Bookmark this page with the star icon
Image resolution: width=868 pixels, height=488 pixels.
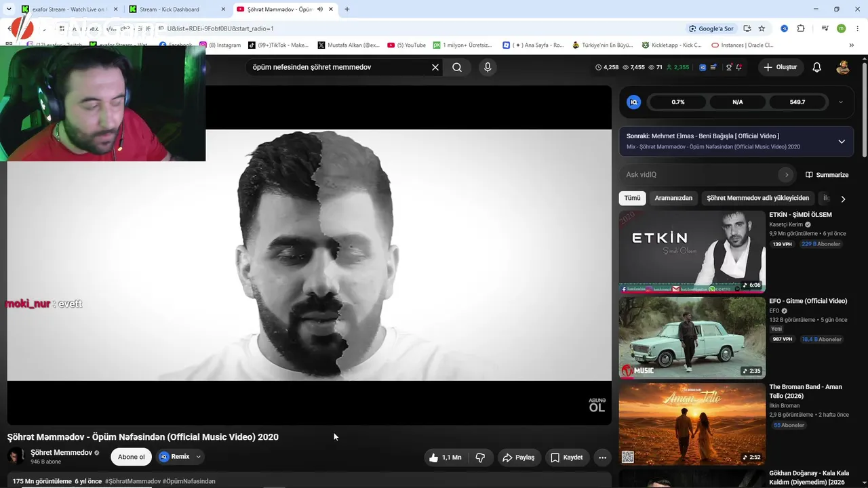click(762, 28)
